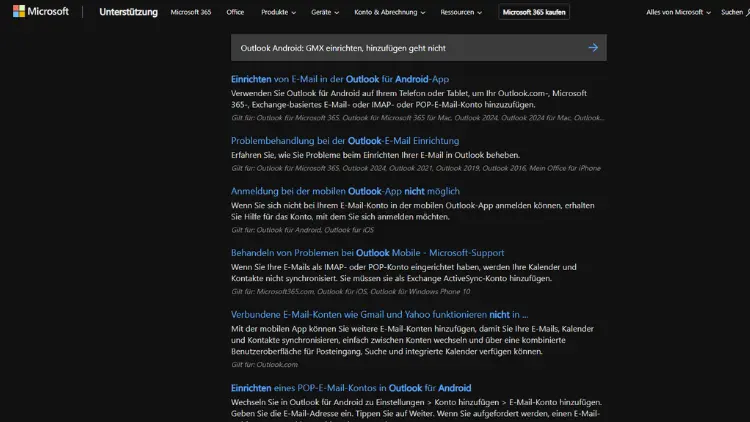Click description 'Erfahren Sie, wie Sie Probleme beim Einrichten'
The width and height of the screenshot is (750, 422).
pyautogui.click(x=375, y=155)
